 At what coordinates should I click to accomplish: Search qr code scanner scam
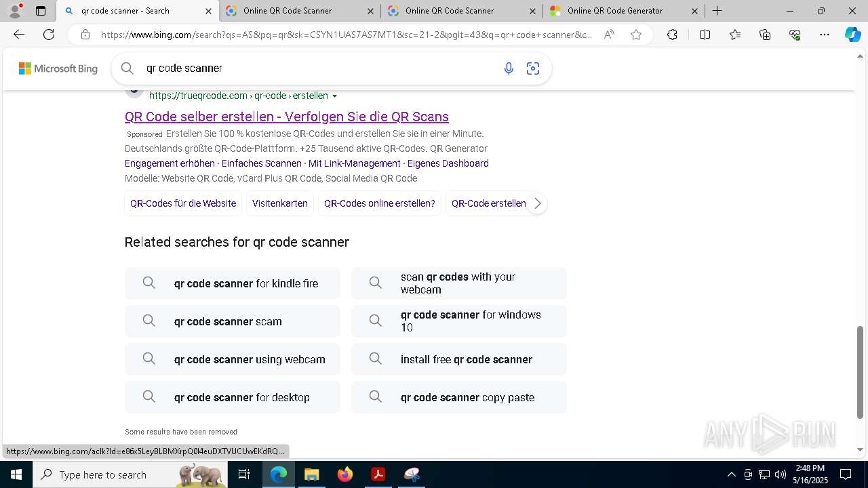tap(233, 321)
